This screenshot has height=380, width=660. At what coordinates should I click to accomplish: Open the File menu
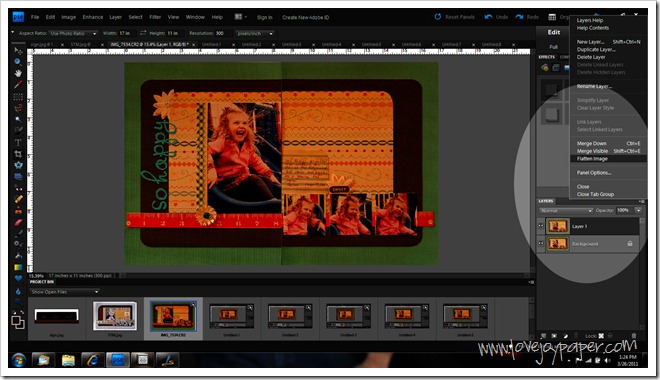click(x=35, y=17)
